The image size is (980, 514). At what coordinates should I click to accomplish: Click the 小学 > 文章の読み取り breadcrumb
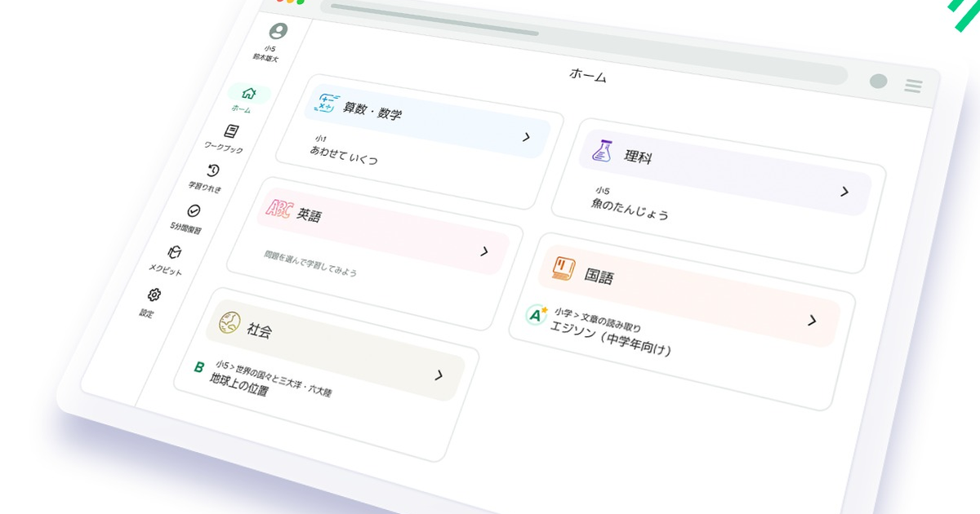click(597, 320)
